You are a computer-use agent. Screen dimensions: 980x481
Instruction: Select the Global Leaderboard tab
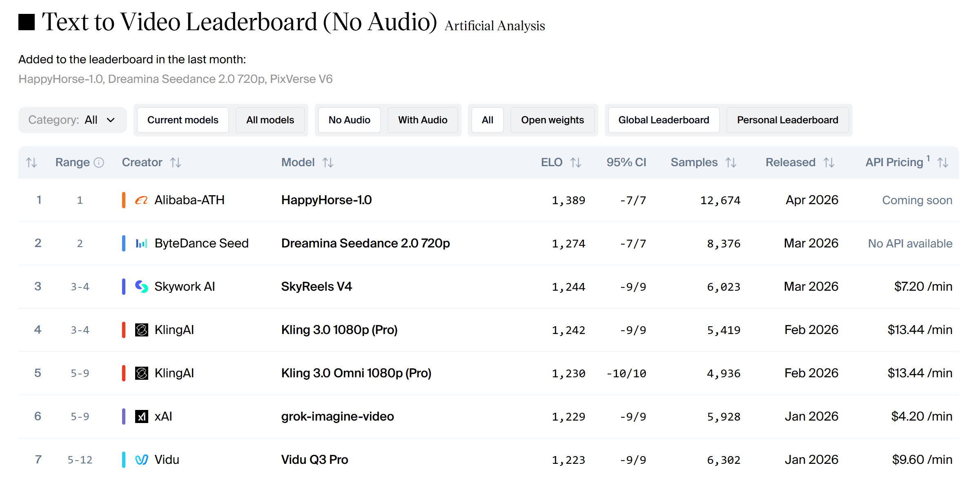(x=664, y=120)
